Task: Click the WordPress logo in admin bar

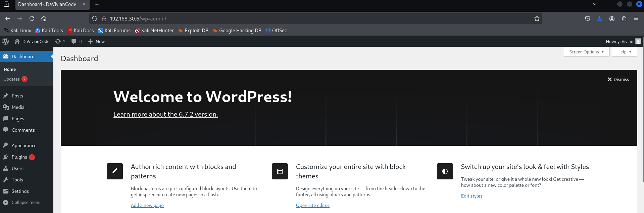Action: [5, 41]
